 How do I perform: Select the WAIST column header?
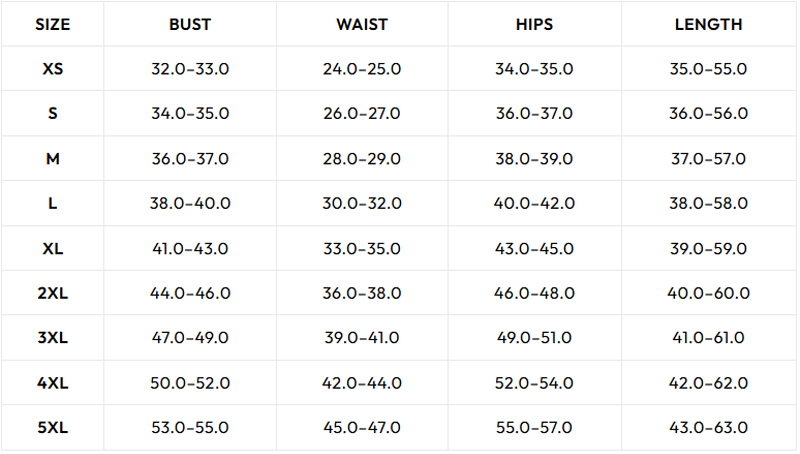click(x=362, y=24)
